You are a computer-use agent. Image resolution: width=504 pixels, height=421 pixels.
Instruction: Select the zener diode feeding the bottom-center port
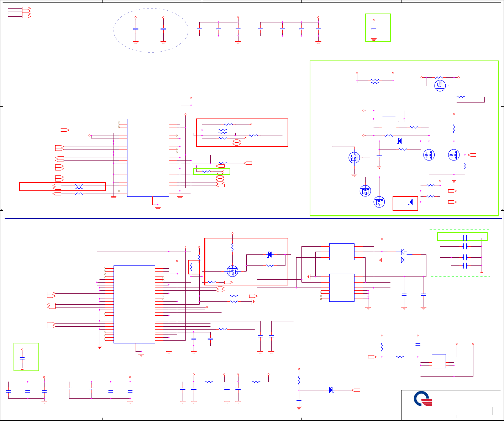[x=331, y=390]
